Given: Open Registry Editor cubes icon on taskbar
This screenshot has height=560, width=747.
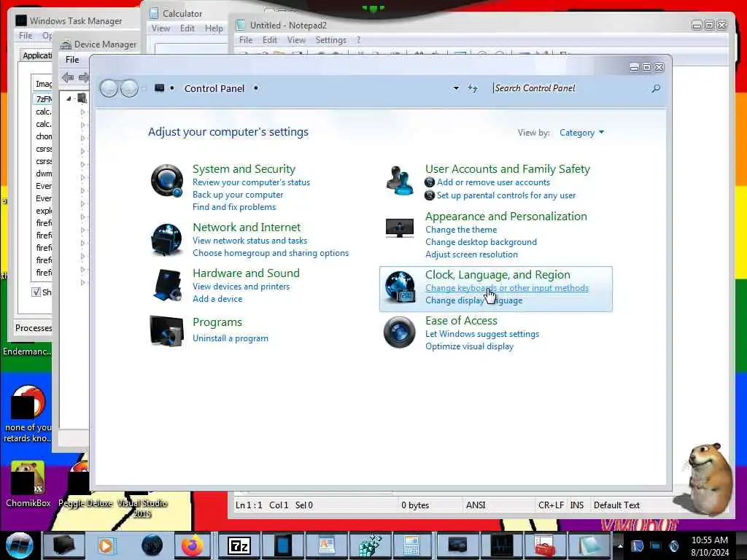Looking at the screenshot, I should tap(370, 545).
